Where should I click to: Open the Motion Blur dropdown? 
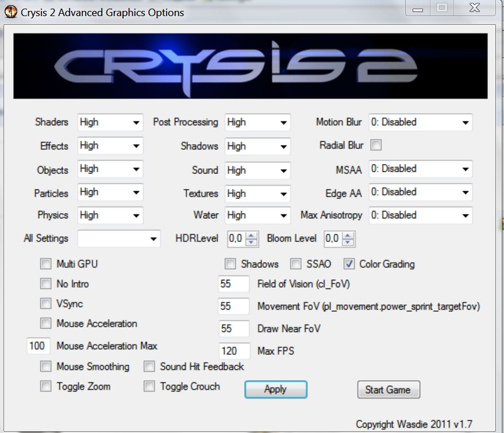[421, 122]
